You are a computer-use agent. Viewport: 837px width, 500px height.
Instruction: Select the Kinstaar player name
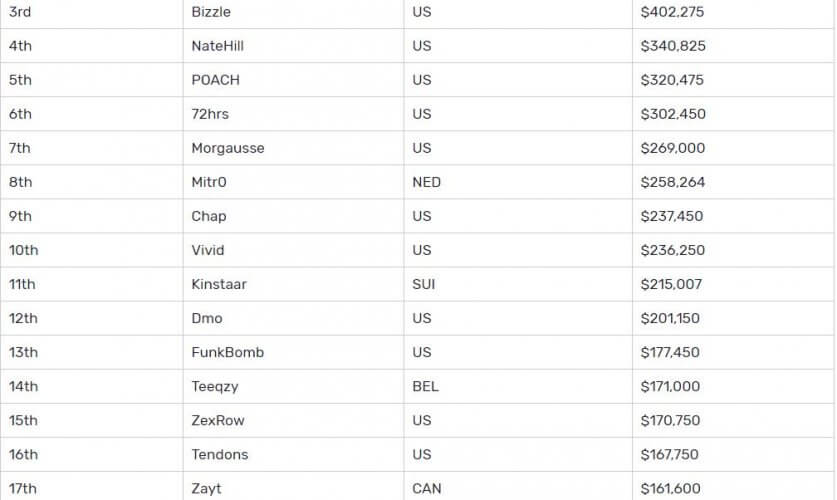pyautogui.click(x=219, y=284)
